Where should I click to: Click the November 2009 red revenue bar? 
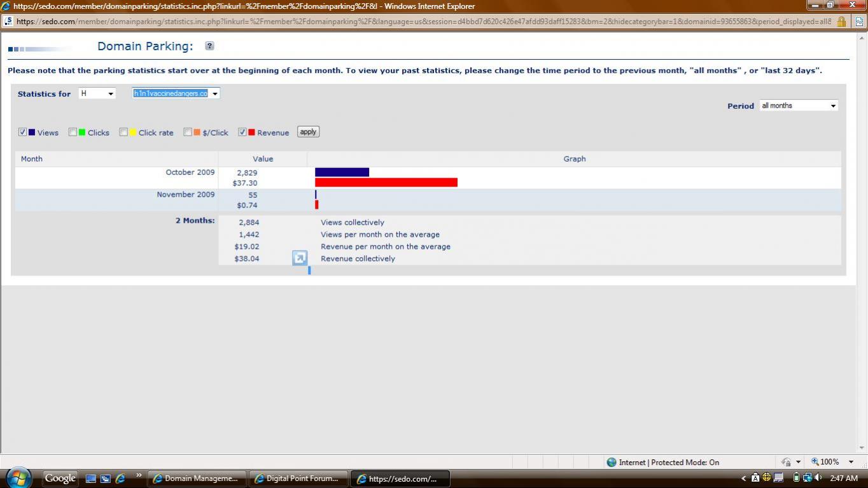pos(316,205)
